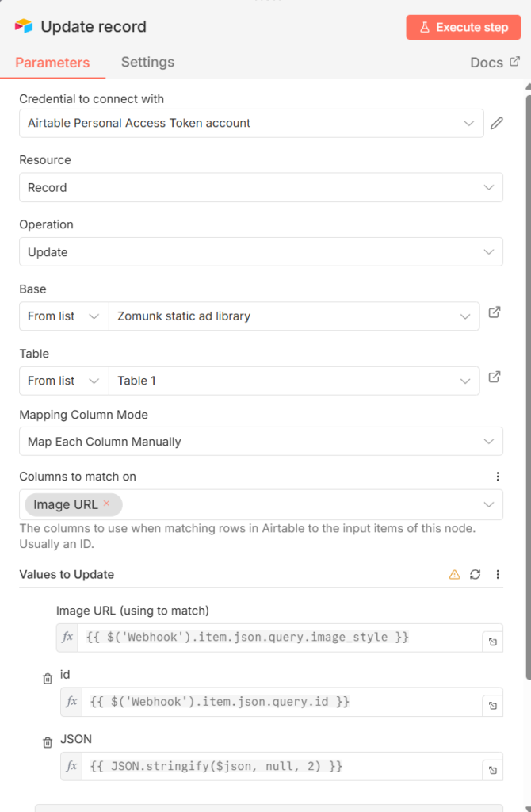Switch to the Settings tab

pyautogui.click(x=147, y=62)
